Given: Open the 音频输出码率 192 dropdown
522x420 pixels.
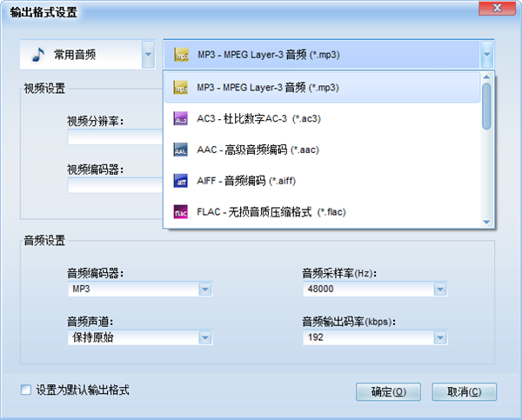Looking at the screenshot, I should point(440,337).
